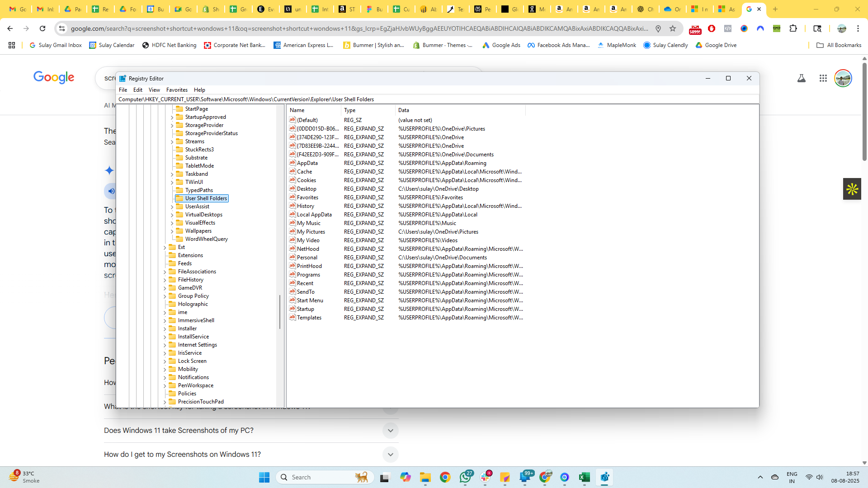868x488 pixels.
Task: Expand the UserAssist key
Action: [x=172, y=207]
